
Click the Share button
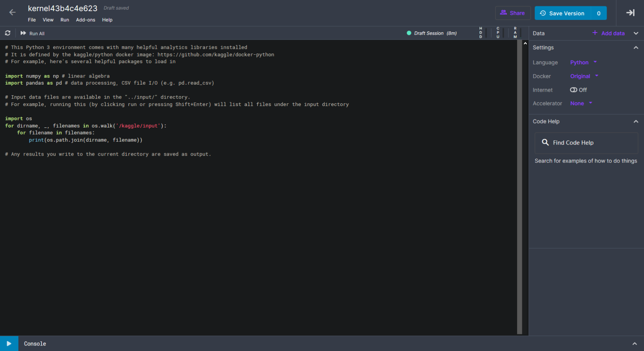coord(513,13)
